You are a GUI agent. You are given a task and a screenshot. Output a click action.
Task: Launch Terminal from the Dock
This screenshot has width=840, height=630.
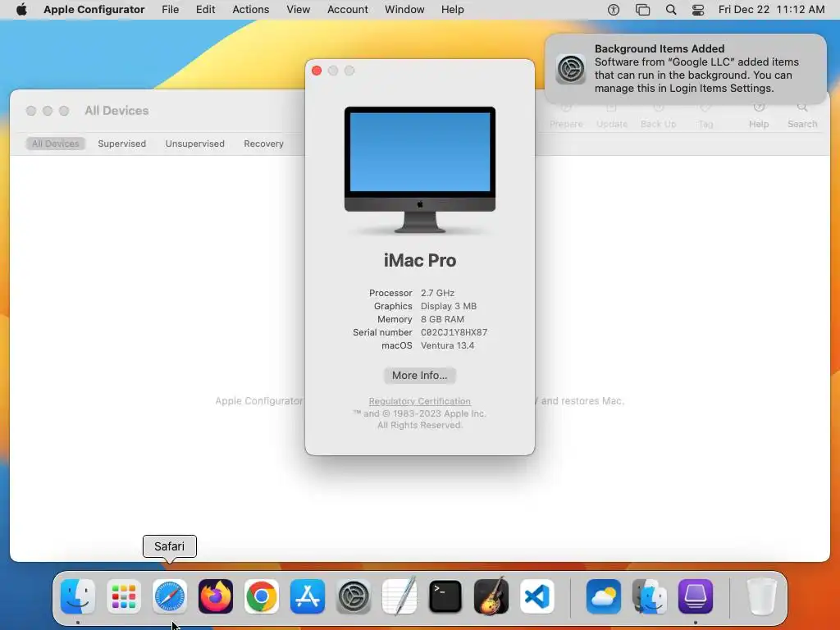click(x=445, y=596)
